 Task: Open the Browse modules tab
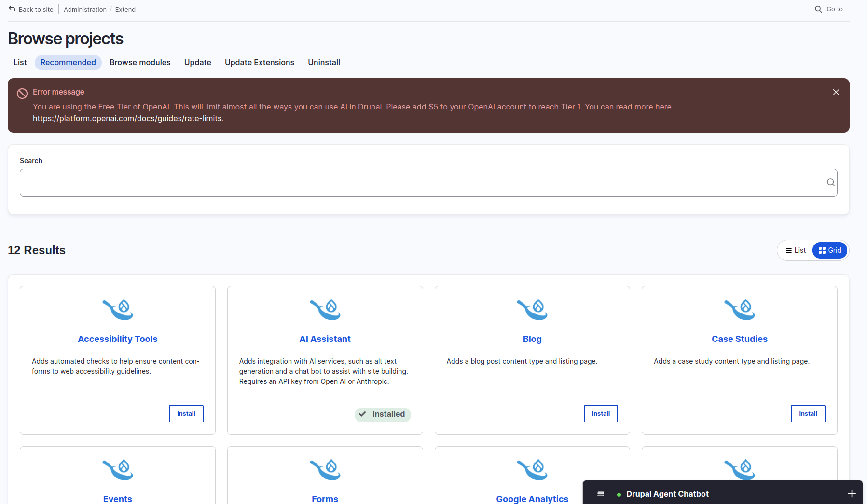tap(140, 63)
